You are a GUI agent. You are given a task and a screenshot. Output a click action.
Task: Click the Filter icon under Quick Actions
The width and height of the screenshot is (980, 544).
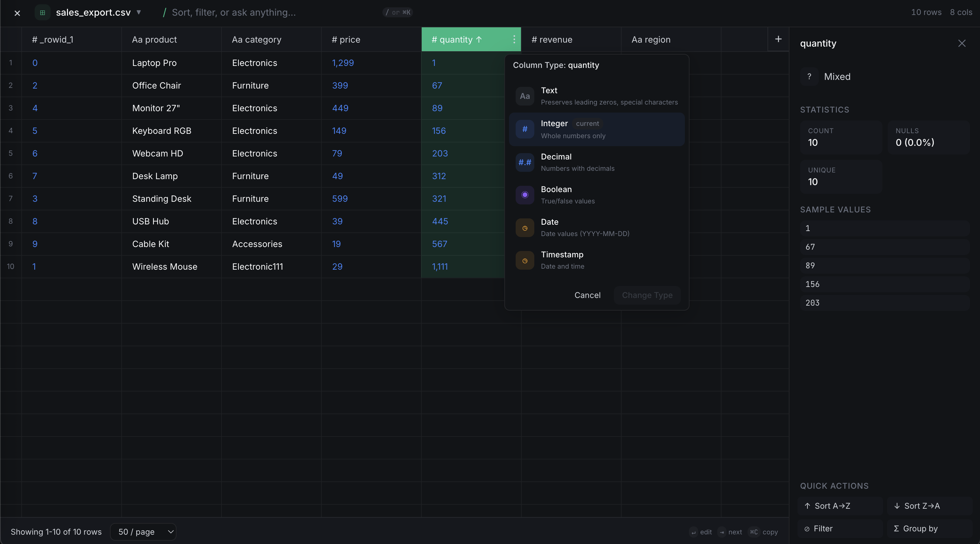click(807, 528)
